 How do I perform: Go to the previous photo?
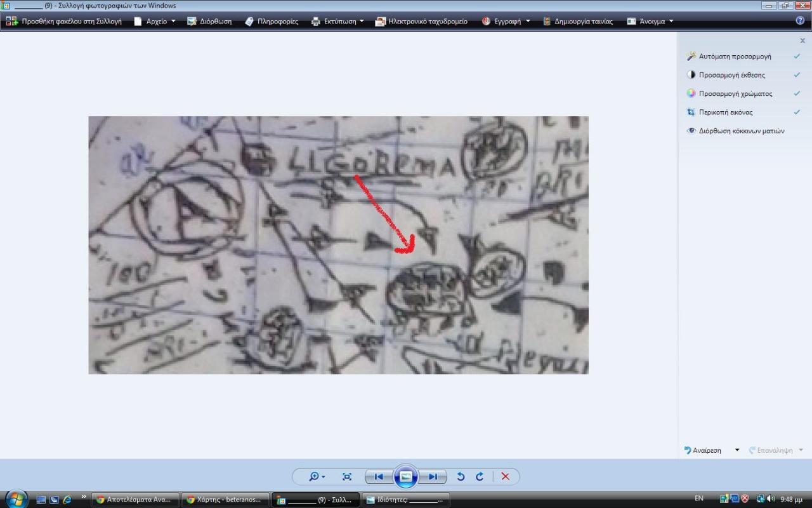coord(378,476)
